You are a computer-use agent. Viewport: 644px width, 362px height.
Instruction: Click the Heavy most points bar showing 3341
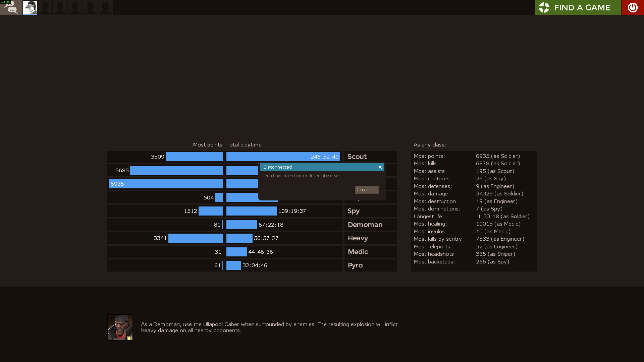(196, 238)
